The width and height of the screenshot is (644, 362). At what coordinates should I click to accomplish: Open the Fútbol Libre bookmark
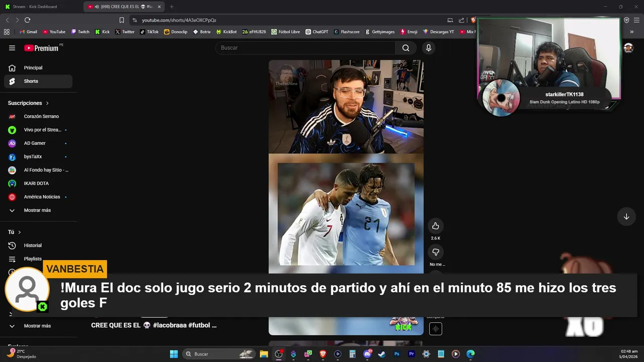(x=285, y=32)
